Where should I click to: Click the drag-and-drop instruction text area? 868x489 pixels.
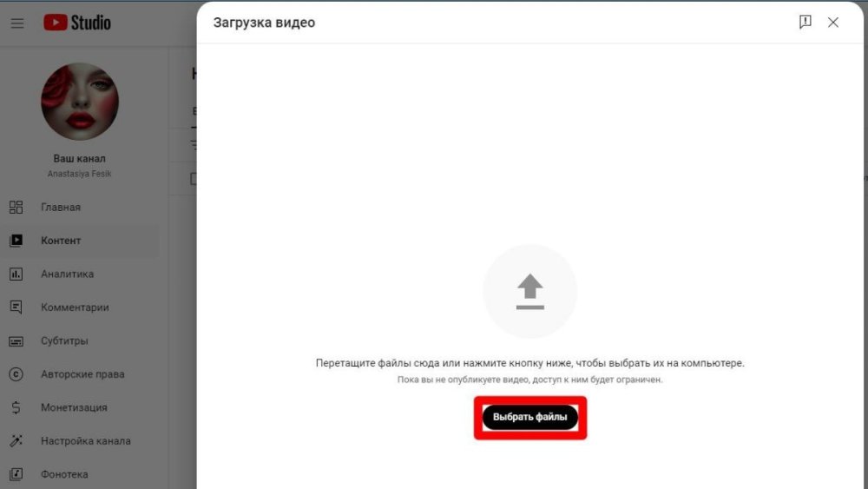pyautogui.click(x=529, y=363)
